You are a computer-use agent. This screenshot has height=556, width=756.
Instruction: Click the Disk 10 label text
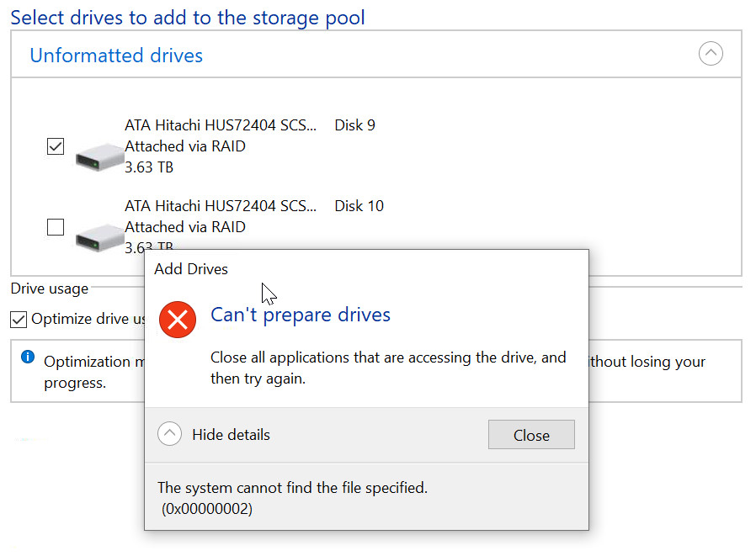tap(359, 206)
